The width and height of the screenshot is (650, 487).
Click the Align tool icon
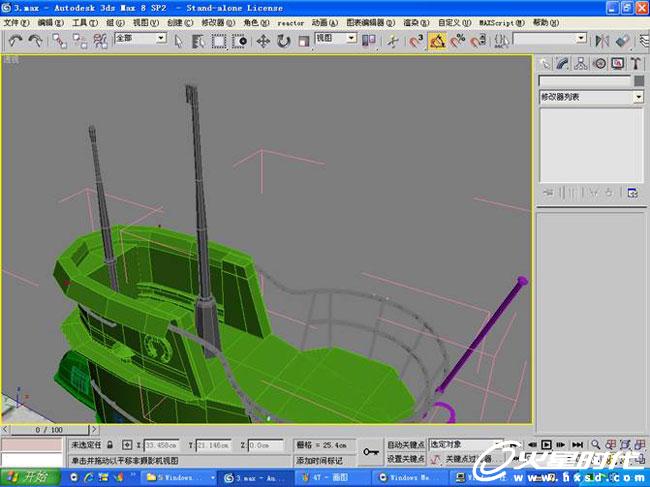pyautogui.click(x=622, y=41)
